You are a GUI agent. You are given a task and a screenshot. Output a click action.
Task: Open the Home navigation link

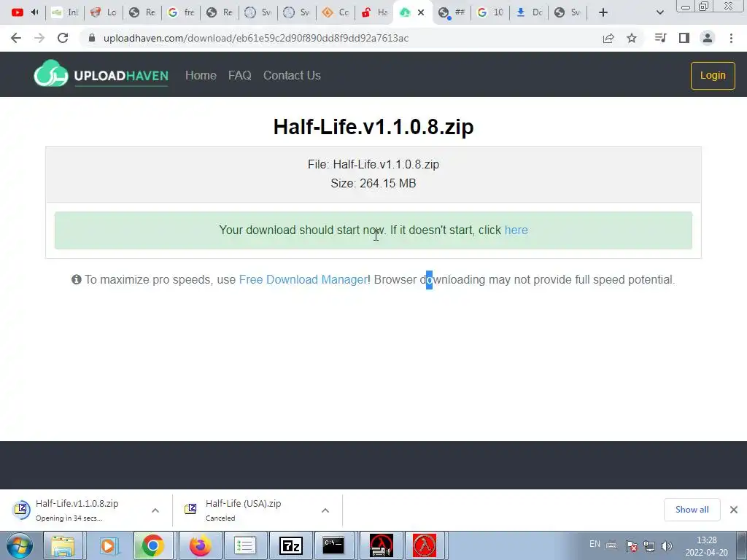point(201,75)
